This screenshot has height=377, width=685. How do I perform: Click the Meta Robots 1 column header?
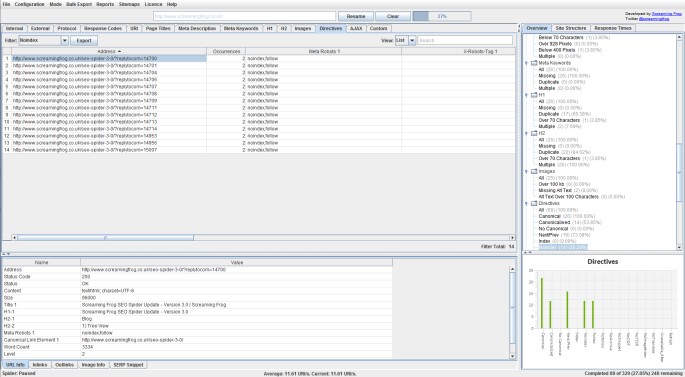point(324,51)
